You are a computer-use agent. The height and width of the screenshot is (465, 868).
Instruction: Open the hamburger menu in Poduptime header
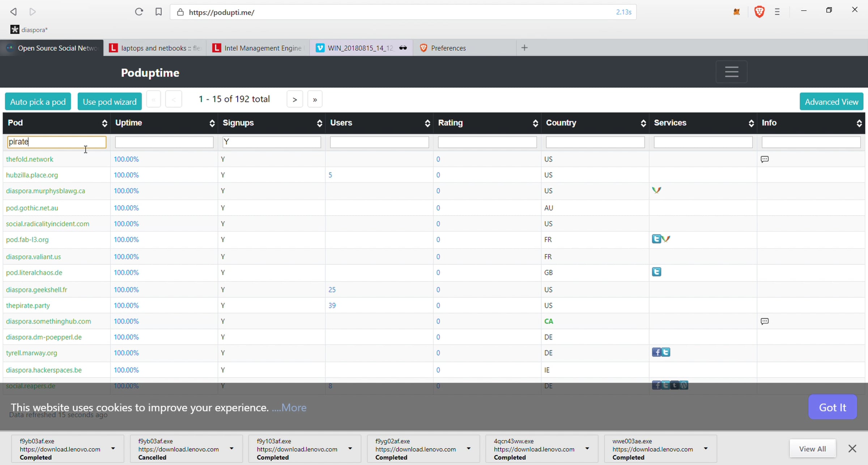pos(731,72)
